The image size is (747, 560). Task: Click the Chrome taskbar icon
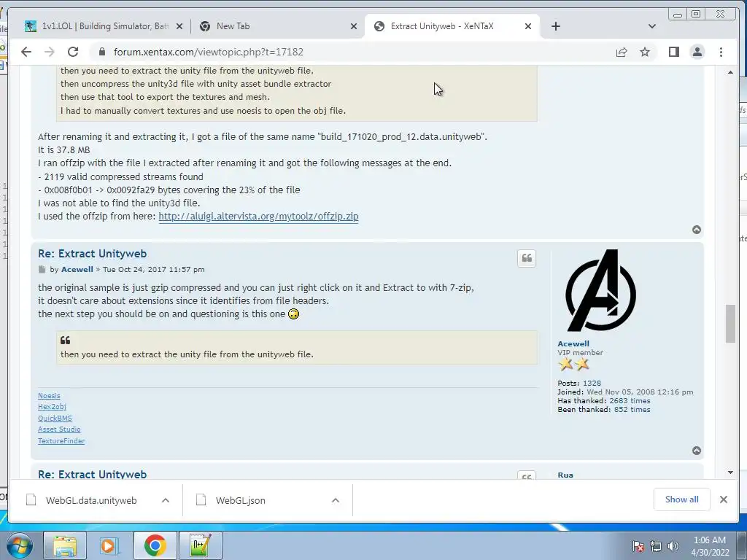(155, 545)
